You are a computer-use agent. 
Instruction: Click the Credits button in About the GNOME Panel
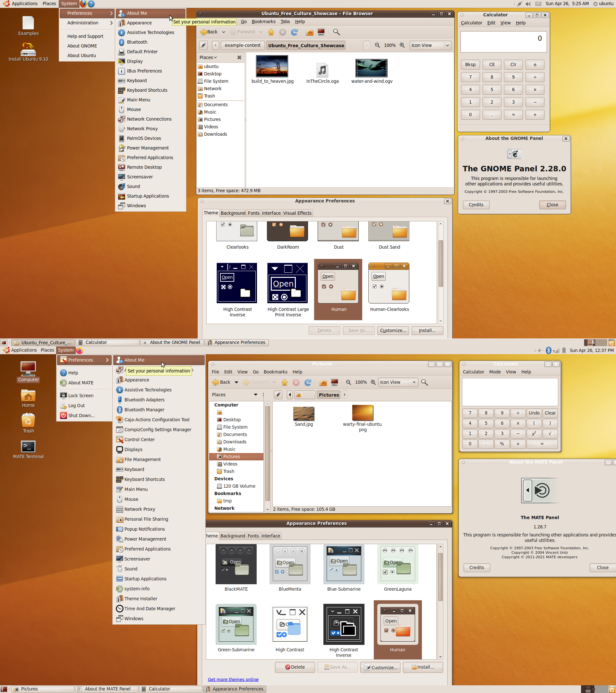point(476,205)
